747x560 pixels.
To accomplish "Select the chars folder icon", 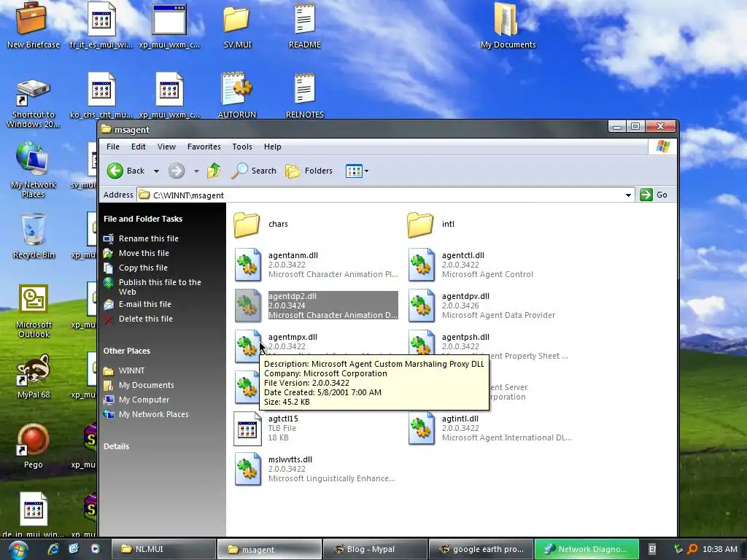I will pyautogui.click(x=247, y=225).
